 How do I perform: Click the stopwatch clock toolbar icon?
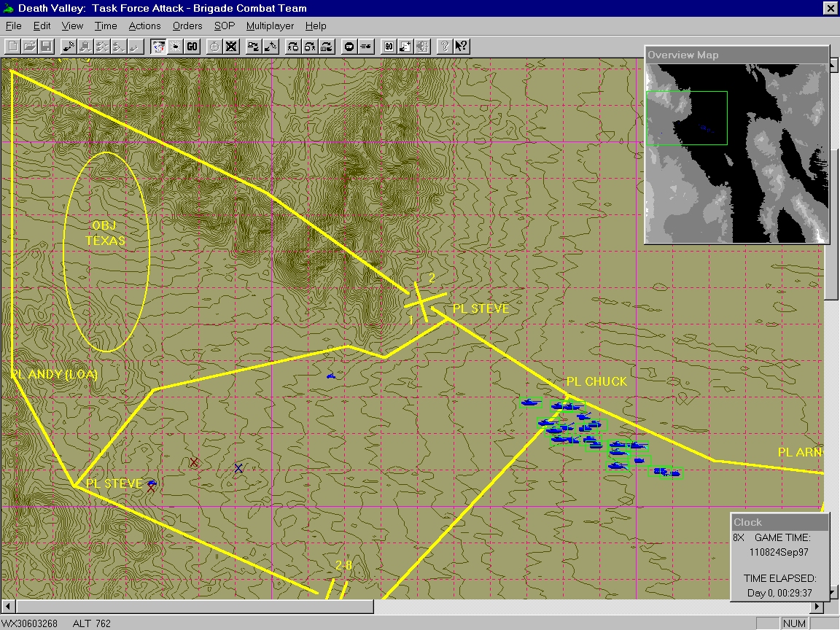click(x=215, y=46)
